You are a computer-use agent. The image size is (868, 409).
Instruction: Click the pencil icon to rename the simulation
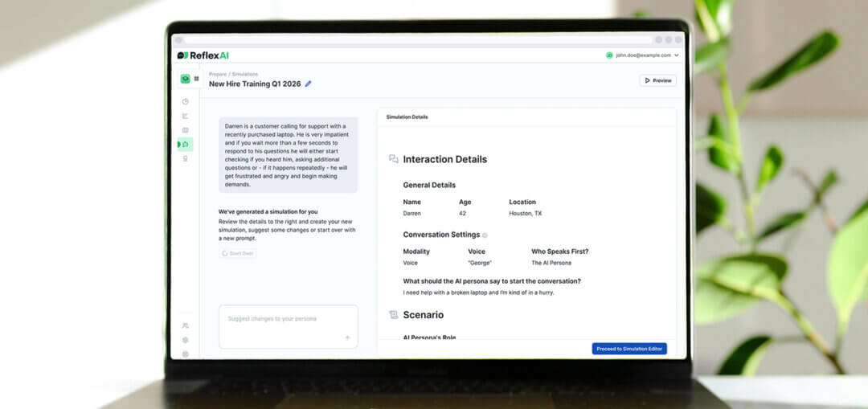coord(309,84)
